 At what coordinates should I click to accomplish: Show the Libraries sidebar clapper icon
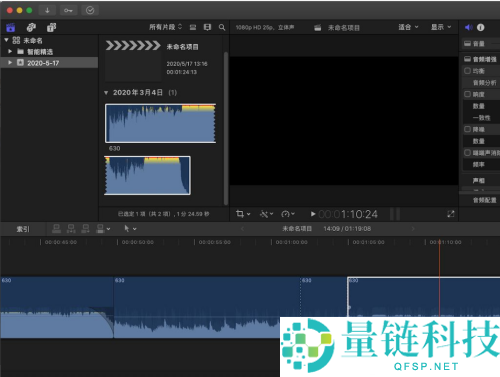(x=11, y=27)
